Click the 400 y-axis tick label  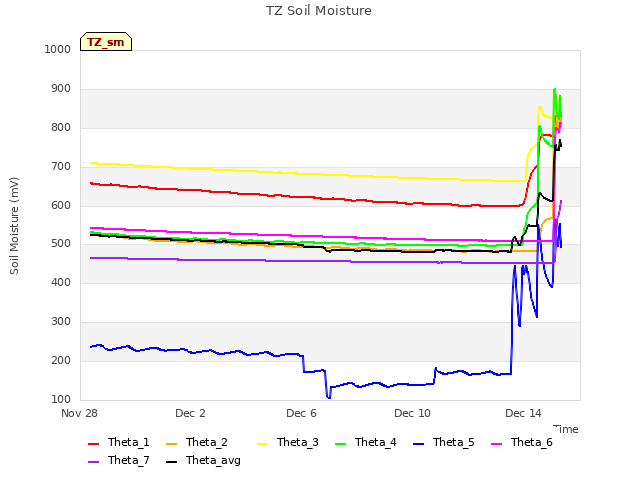pos(61,282)
